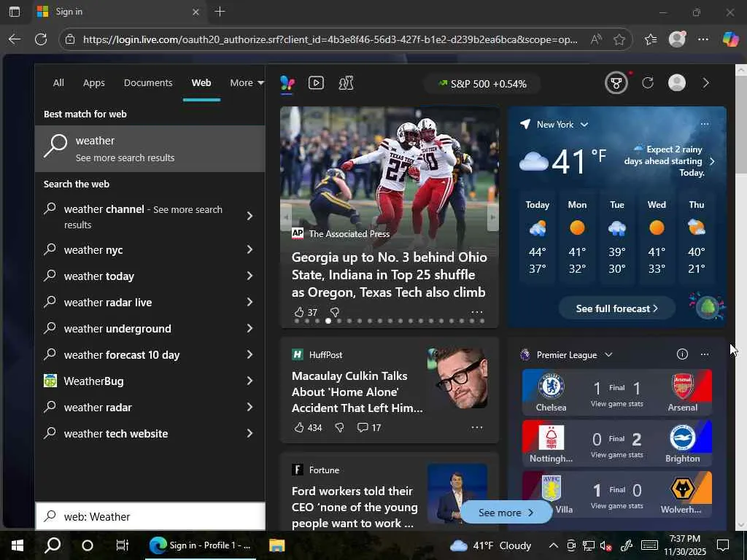Dislike the Macaulay Culkin article

(x=339, y=427)
